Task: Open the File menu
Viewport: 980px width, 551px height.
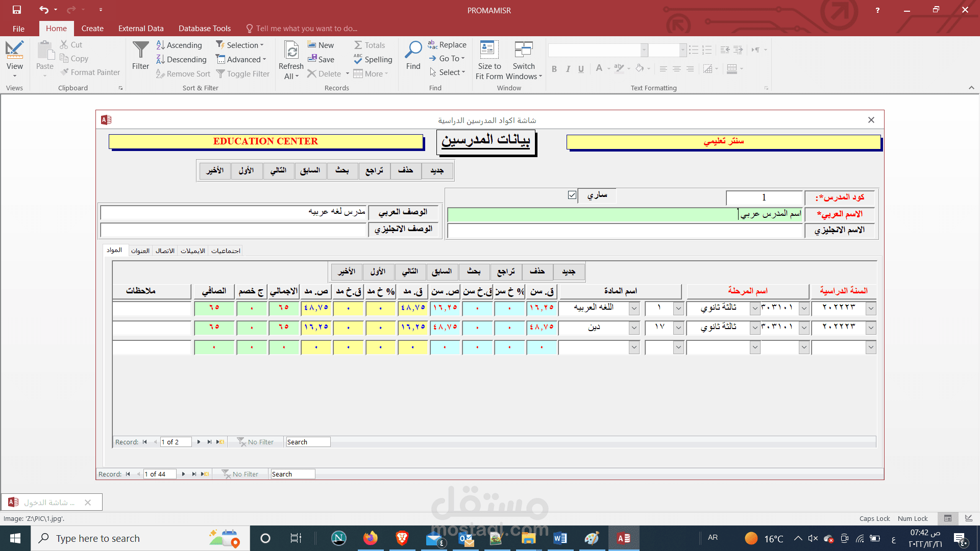Action: click(18, 29)
